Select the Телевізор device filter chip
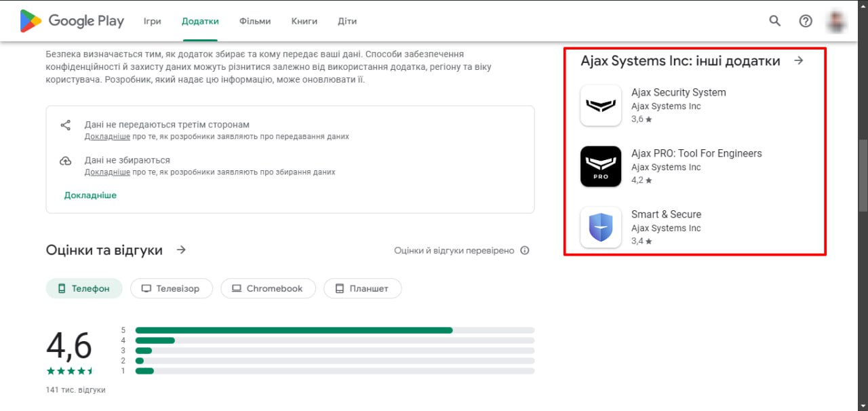The image size is (868, 411). (172, 288)
